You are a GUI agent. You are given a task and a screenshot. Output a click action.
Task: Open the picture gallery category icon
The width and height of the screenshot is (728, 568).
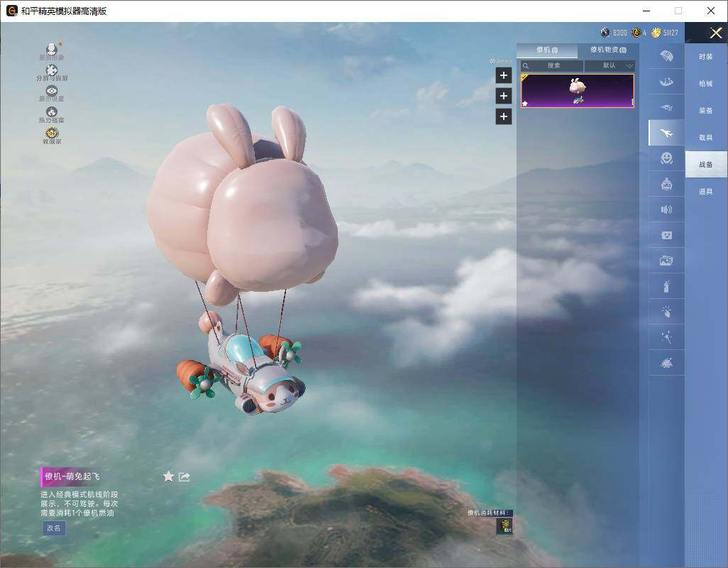[x=666, y=261]
